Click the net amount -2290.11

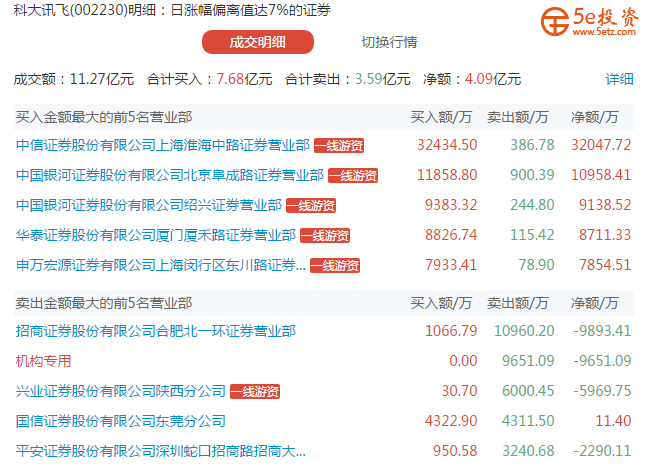(x=602, y=451)
